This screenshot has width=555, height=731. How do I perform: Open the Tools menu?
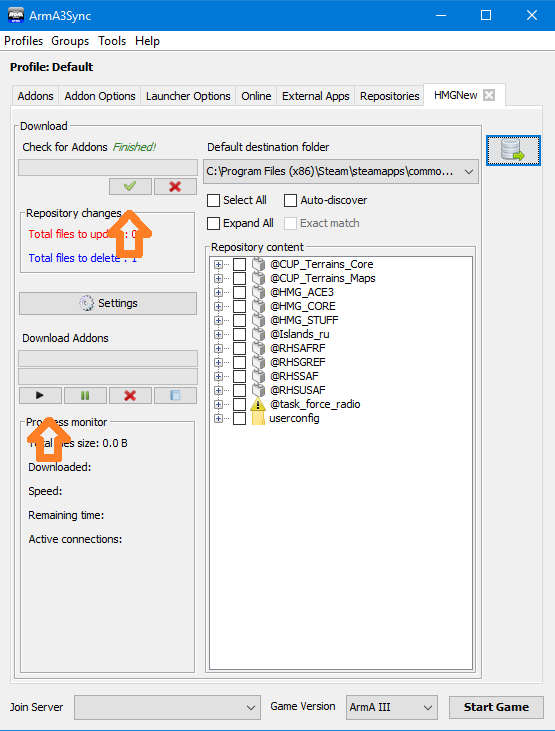click(x=112, y=41)
